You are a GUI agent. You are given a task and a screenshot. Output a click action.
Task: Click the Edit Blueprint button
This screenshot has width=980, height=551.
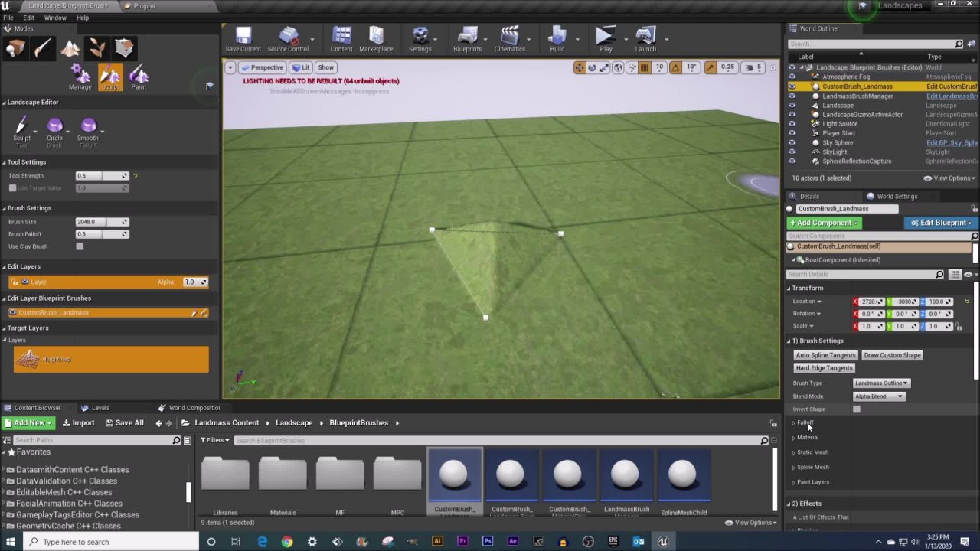coord(940,223)
